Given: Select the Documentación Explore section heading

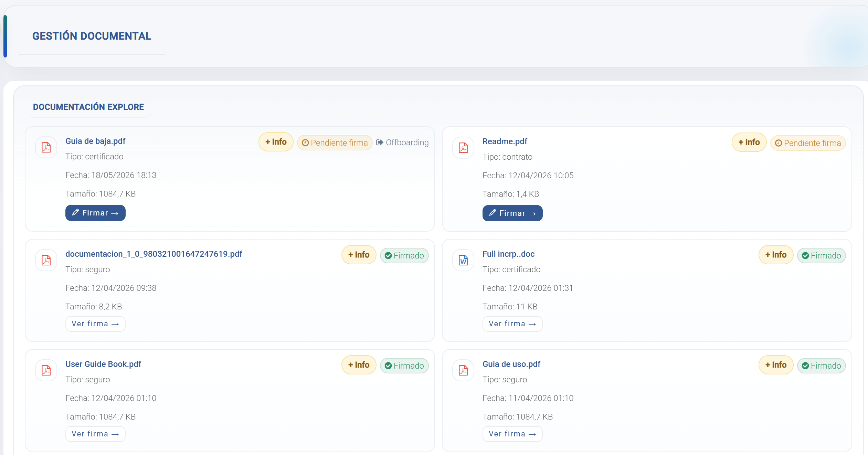Looking at the screenshot, I should 88,107.
